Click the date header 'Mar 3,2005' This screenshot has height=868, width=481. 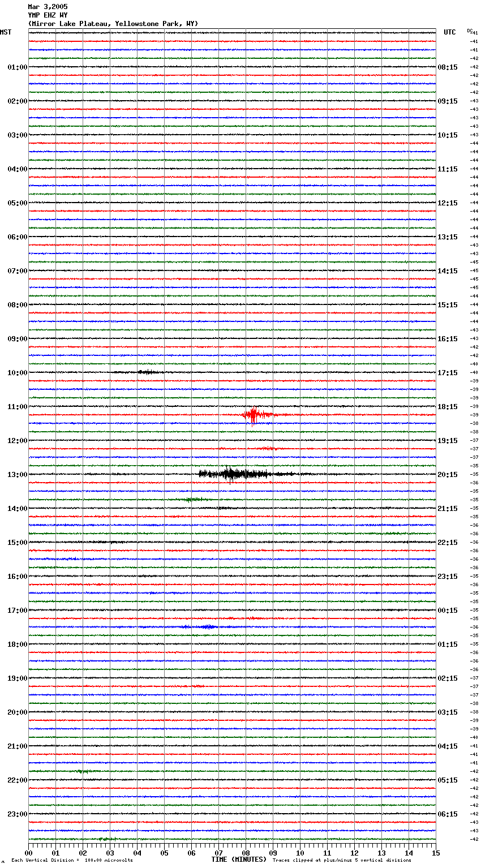[48, 7]
